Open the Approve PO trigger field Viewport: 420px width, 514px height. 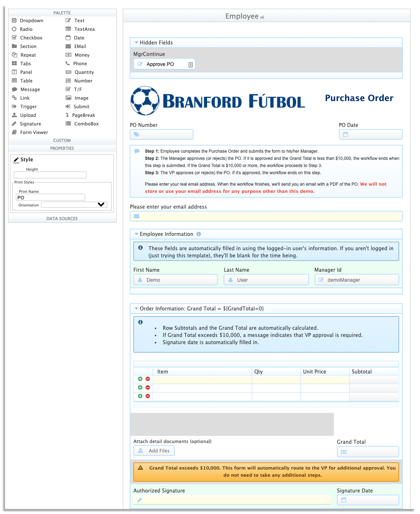point(164,64)
